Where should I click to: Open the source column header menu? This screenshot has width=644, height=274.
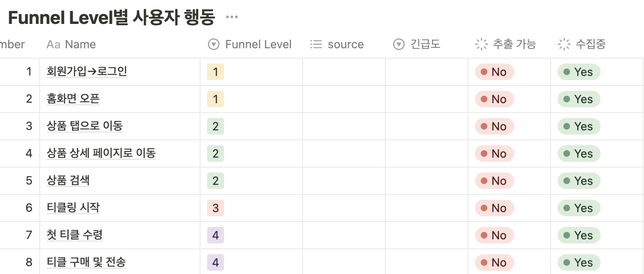346,45
